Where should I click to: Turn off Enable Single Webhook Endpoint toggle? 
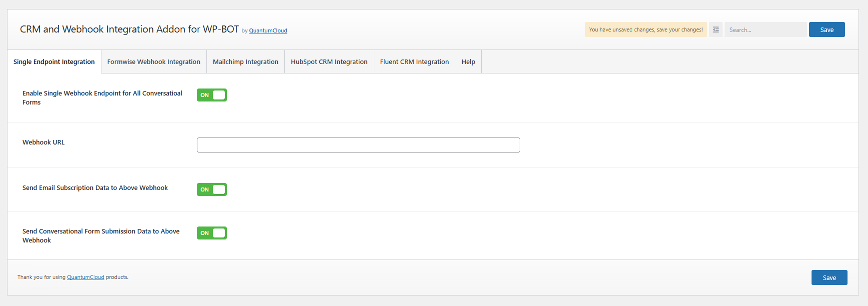pos(212,95)
